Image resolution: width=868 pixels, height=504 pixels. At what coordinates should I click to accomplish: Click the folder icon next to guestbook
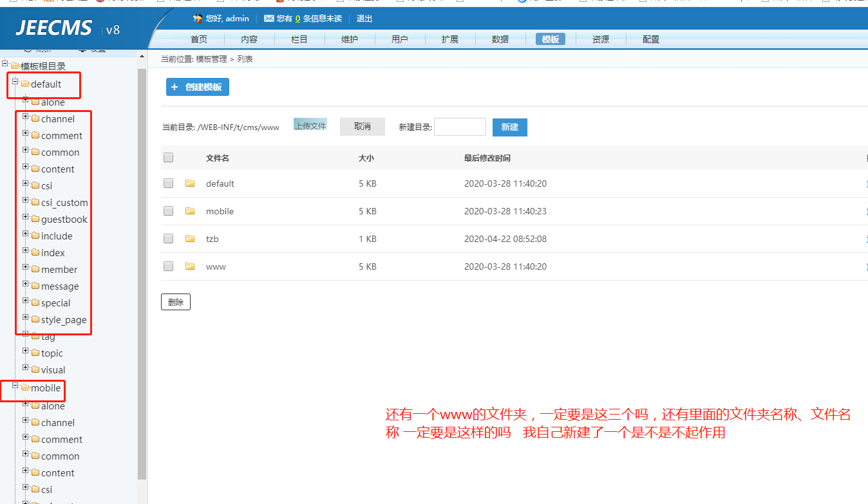click(35, 219)
